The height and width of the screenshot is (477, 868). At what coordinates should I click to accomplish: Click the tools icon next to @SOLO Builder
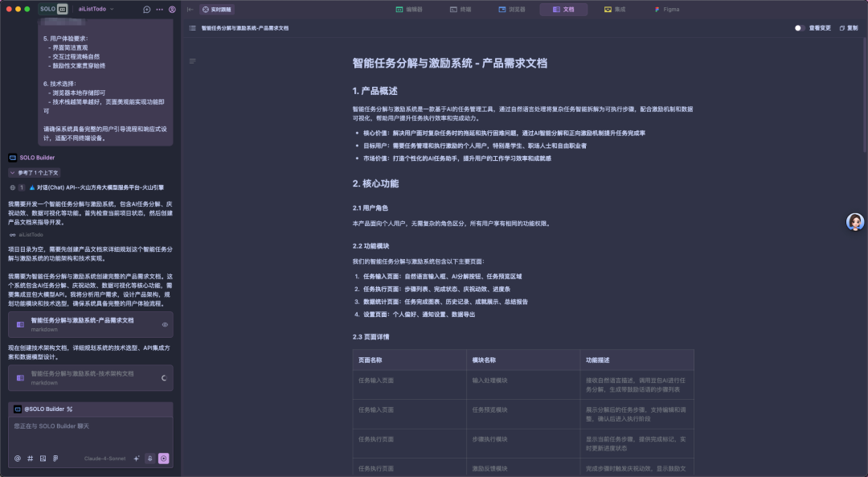(x=70, y=409)
